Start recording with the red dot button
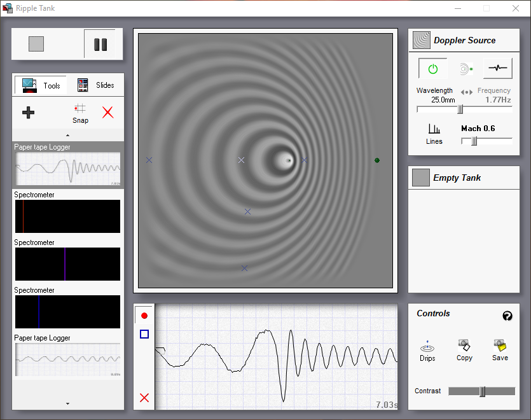Viewport: 531px width, 420px height. click(144, 316)
